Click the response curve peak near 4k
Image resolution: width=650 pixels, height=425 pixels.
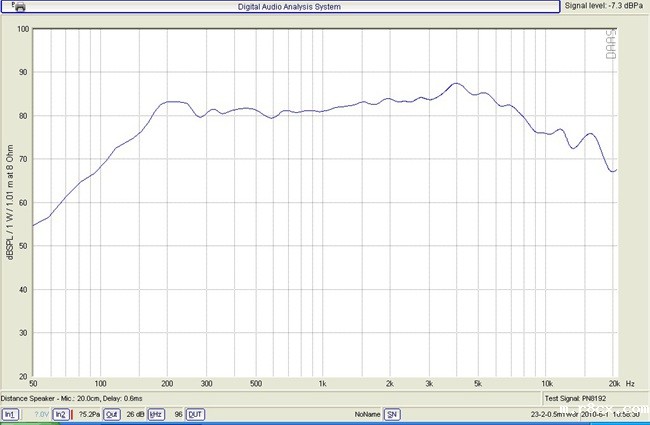(456, 84)
